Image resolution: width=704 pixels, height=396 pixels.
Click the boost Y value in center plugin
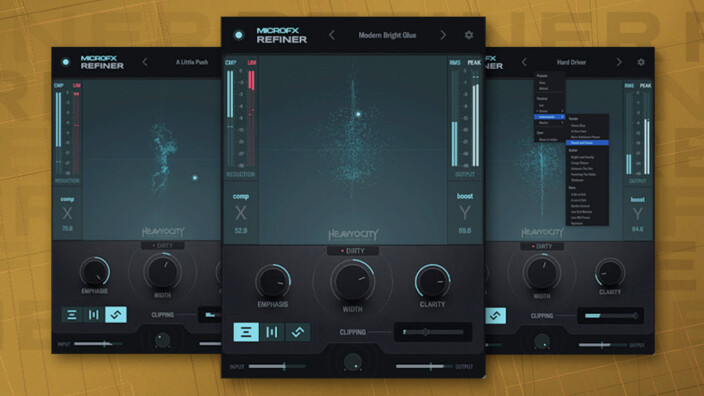(x=465, y=231)
